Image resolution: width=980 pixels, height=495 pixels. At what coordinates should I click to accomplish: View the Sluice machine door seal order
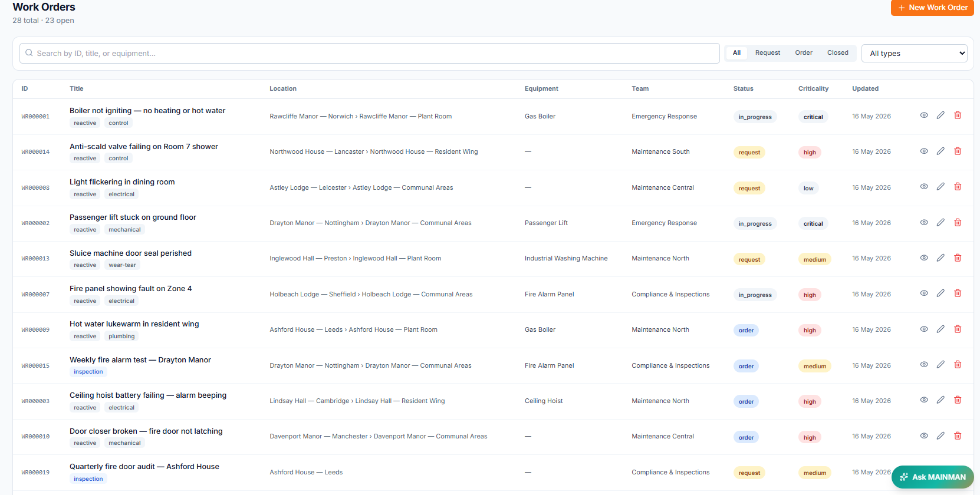coord(924,258)
